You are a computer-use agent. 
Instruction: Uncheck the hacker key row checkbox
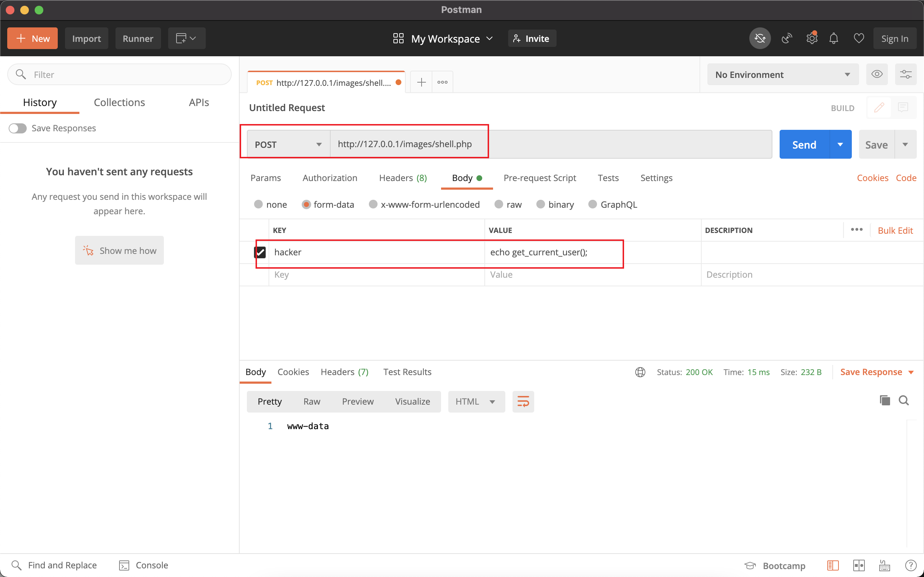260,252
